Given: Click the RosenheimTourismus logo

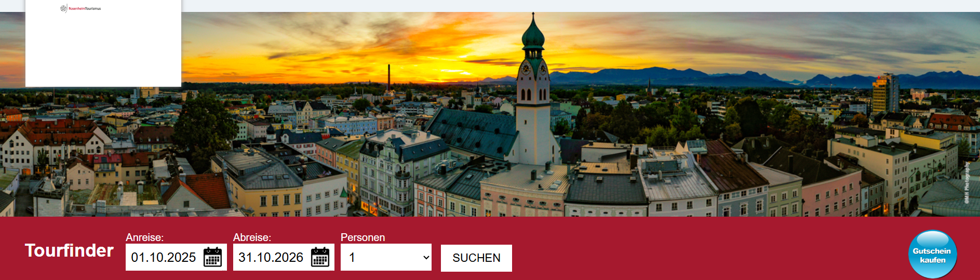Looking at the screenshot, I should click(80, 8).
